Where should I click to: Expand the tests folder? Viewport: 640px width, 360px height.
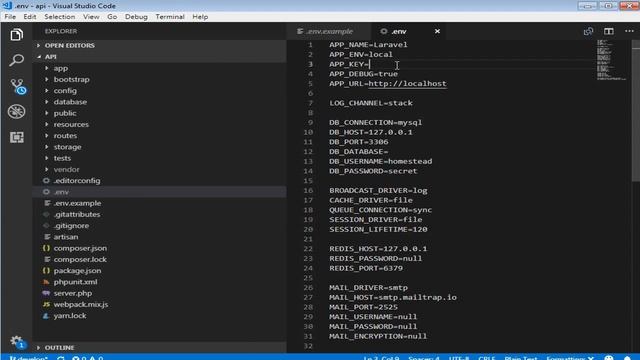click(159, 158)
